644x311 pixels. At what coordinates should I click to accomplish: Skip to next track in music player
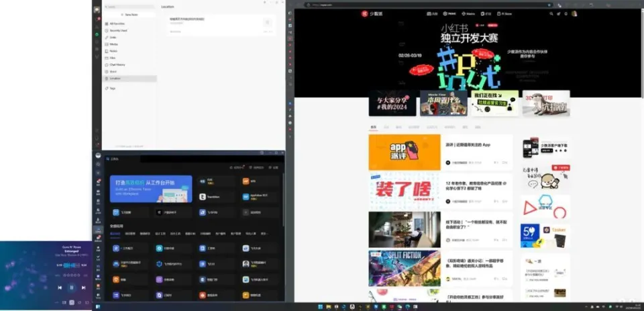pyautogui.click(x=83, y=287)
